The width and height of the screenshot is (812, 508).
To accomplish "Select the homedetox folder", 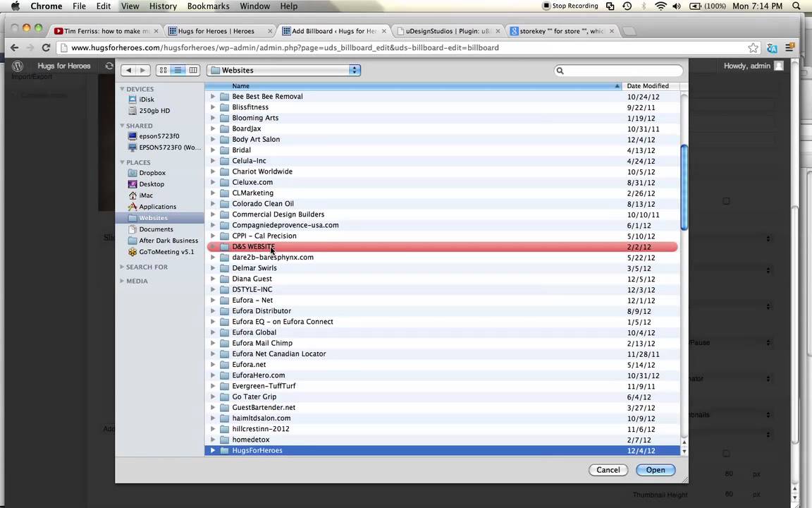I will click(443, 440).
